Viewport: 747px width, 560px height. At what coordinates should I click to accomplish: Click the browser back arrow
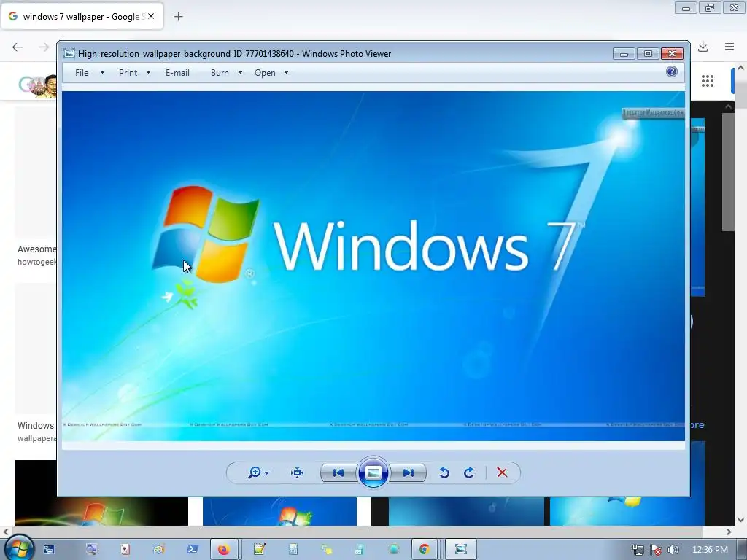[x=18, y=47]
